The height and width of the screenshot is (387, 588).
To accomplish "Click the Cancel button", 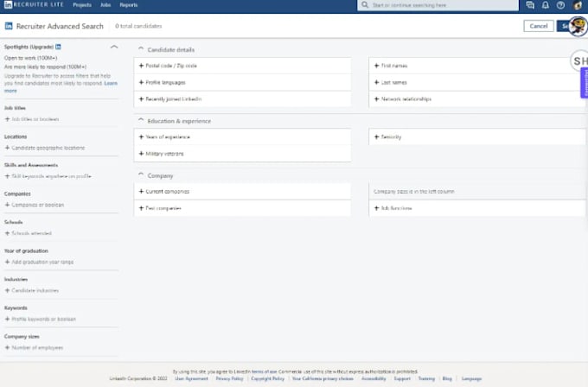I will [539, 26].
